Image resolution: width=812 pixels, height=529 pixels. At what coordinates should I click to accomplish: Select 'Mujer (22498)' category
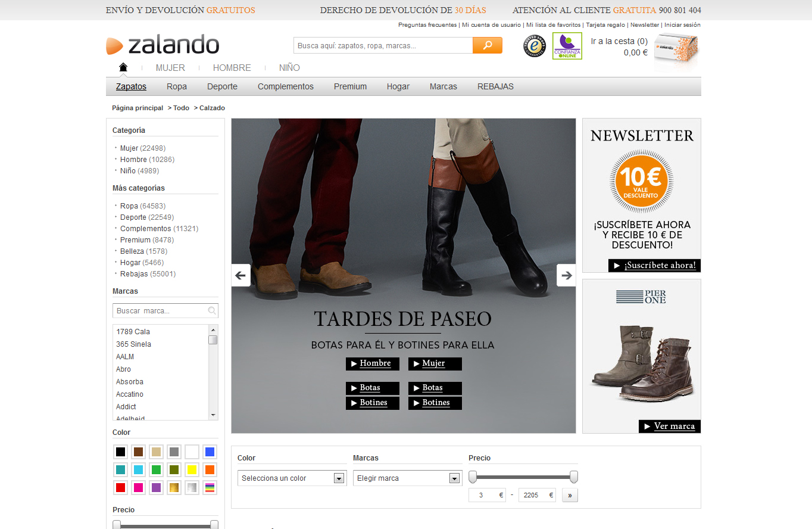[x=143, y=148]
